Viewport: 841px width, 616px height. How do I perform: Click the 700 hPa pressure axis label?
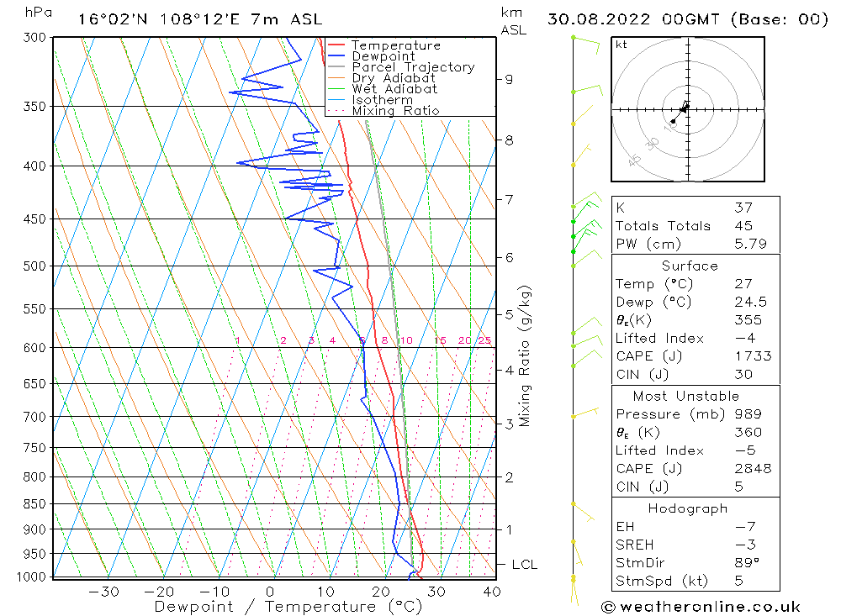pos(34,417)
